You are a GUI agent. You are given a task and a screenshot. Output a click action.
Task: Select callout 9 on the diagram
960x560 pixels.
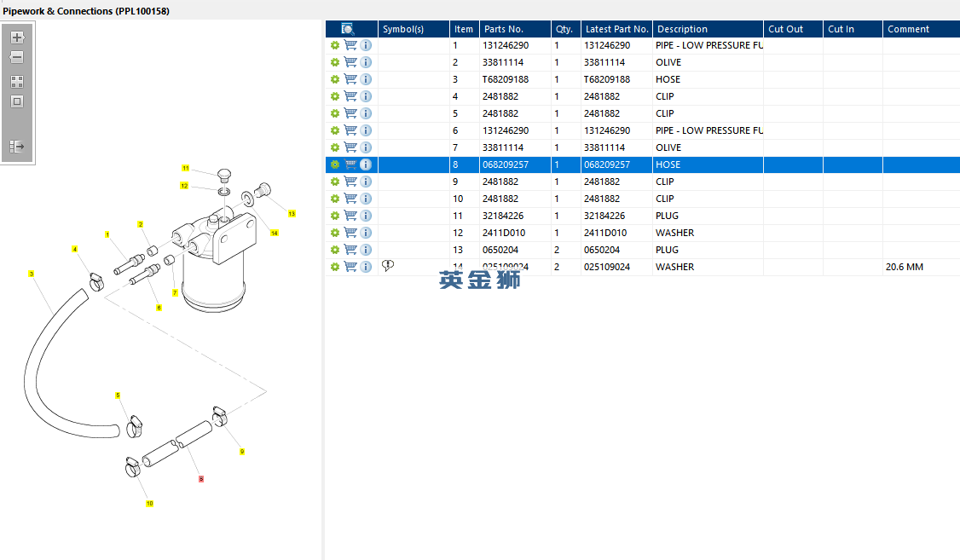tap(242, 451)
